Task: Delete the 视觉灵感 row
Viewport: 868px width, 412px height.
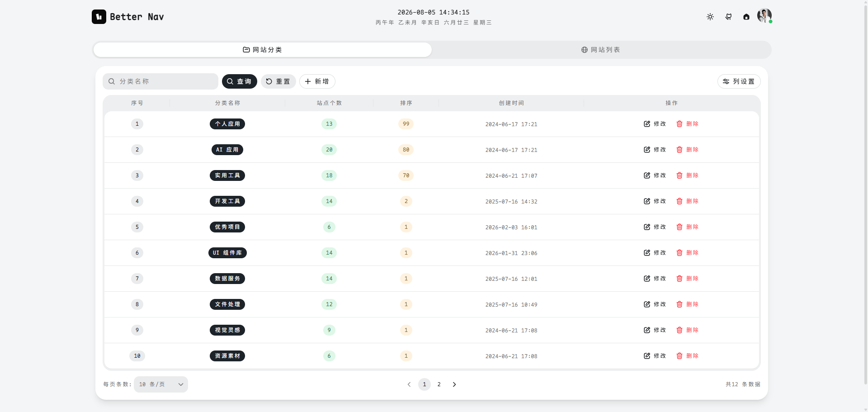Action: pyautogui.click(x=688, y=330)
